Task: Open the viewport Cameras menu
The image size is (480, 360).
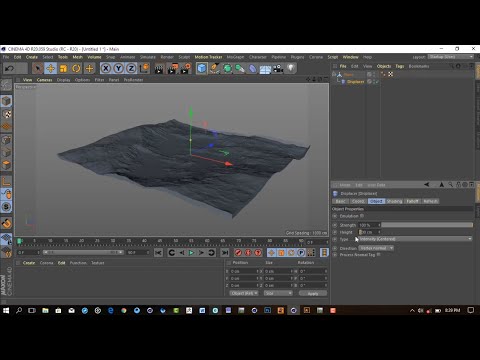Action: 44,80
